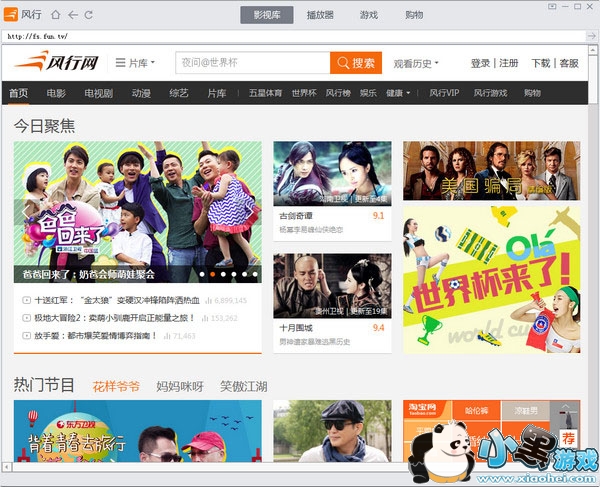The height and width of the screenshot is (487, 600).
Task: Click the magnifier icon in search button
Action: (343, 63)
